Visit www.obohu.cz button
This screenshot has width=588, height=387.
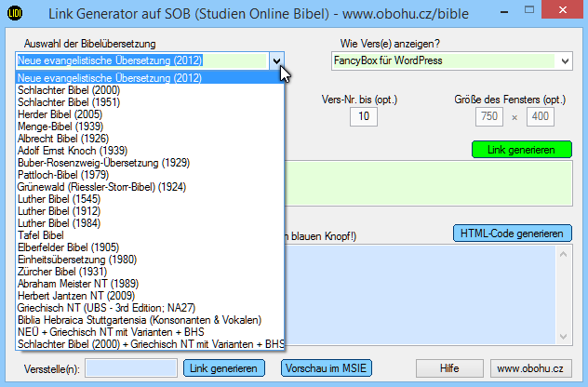[531, 368]
